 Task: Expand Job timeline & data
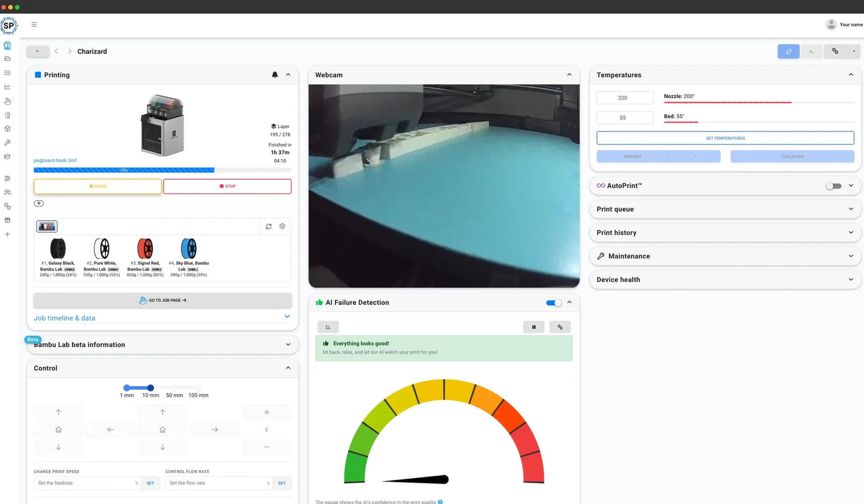coord(162,318)
